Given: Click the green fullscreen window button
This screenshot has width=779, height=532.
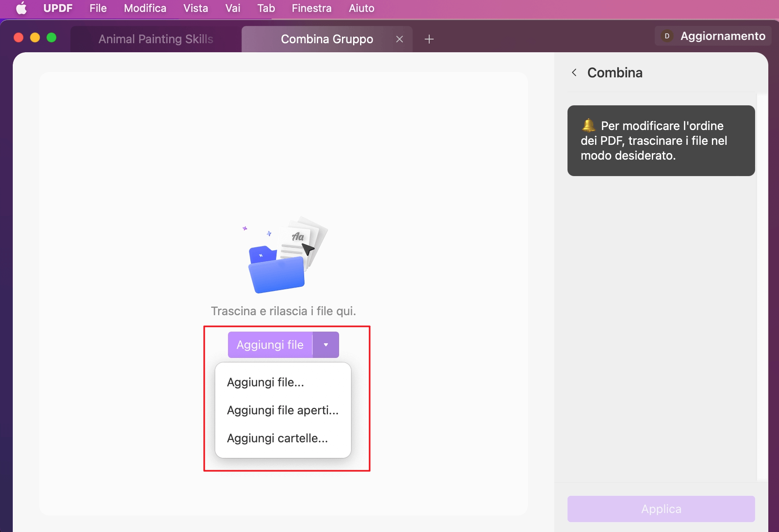Looking at the screenshot, I should (x=51, y=38).
